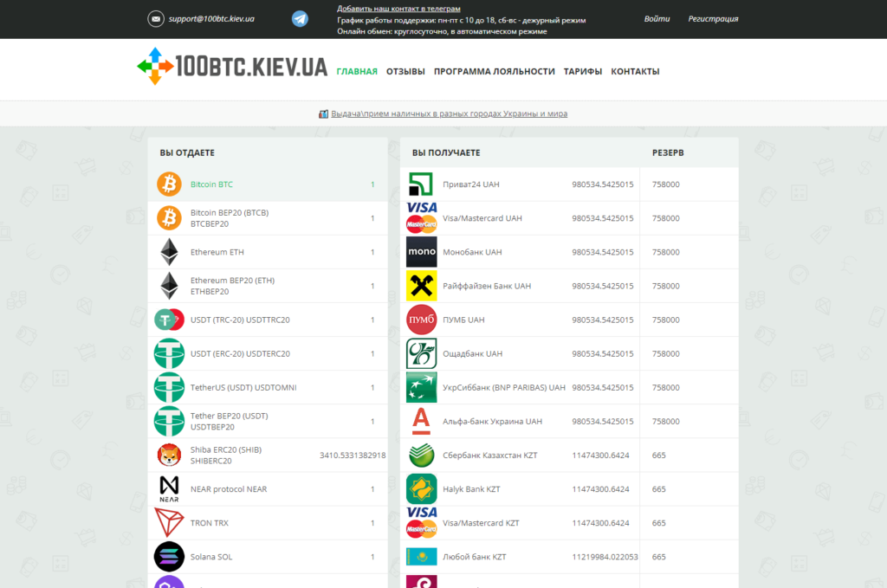Select the Ощадбанк green logo
This screenshot has height=588, width=887.
click(x=422, y=354)
